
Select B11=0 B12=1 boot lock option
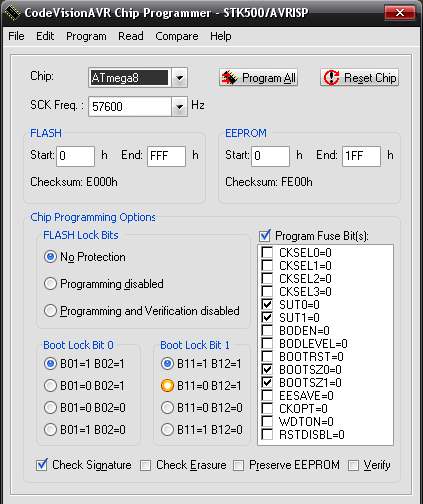click(167, 386)
